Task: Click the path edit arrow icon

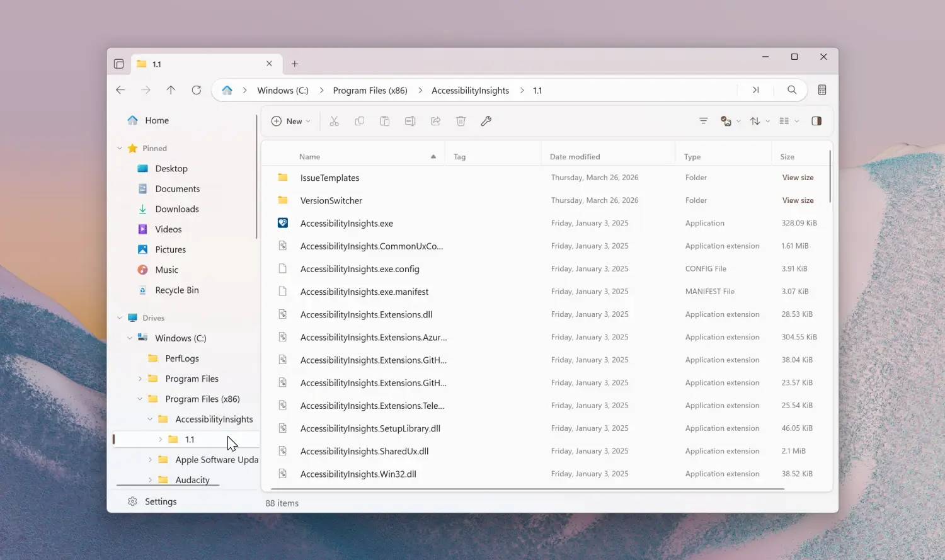Action: 755,90
